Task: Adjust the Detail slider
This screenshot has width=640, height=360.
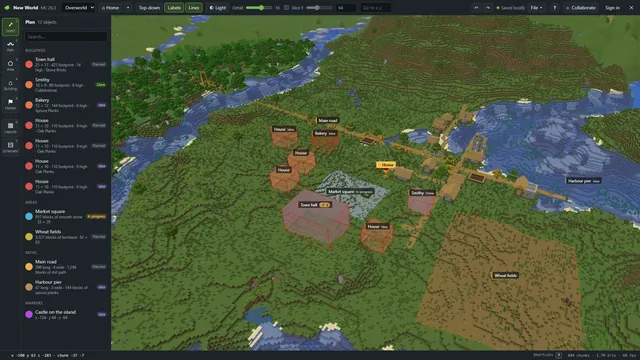Action: point(259,8)
